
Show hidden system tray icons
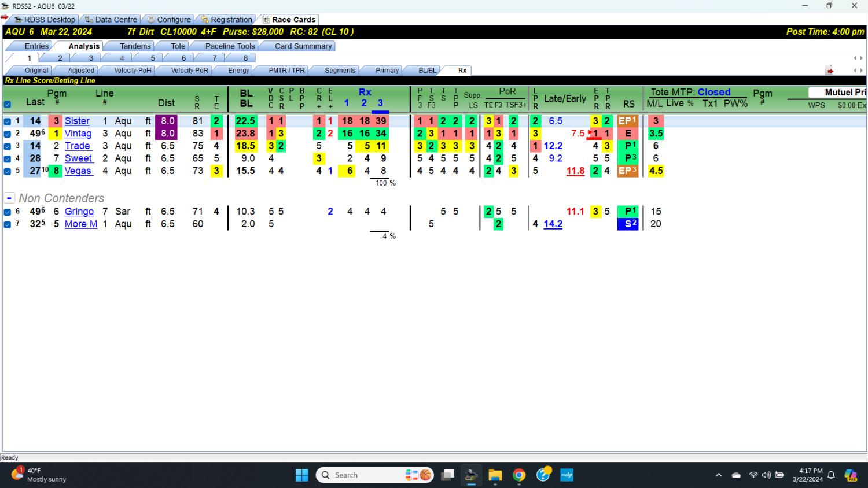point(719,475)
